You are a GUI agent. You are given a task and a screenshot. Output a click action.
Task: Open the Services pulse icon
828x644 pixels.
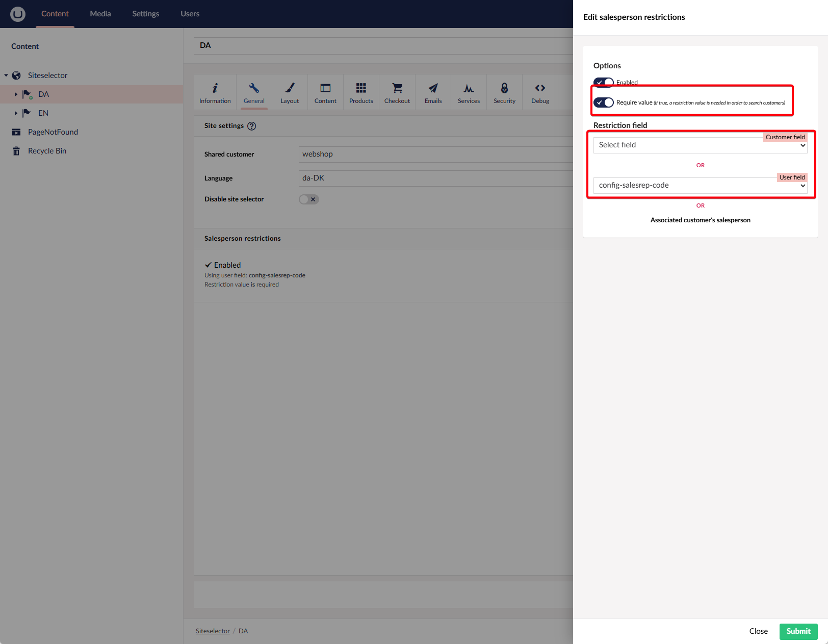[469, 88]
